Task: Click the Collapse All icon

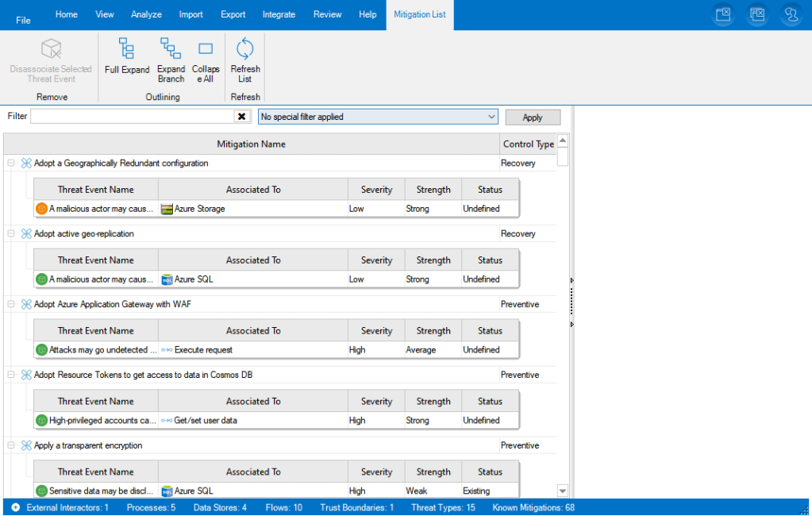Action: (x=206, y=49)
